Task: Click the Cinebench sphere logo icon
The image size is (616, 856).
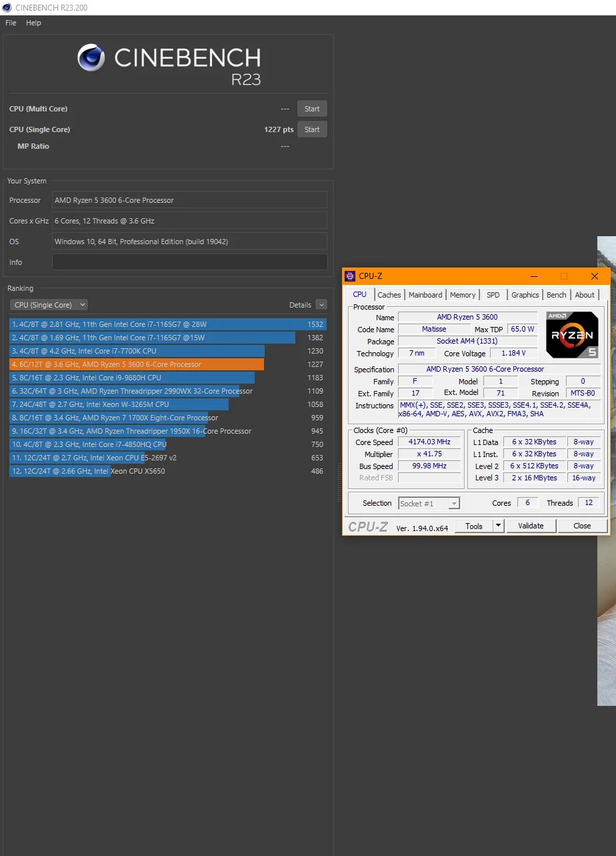Action: 91,57
